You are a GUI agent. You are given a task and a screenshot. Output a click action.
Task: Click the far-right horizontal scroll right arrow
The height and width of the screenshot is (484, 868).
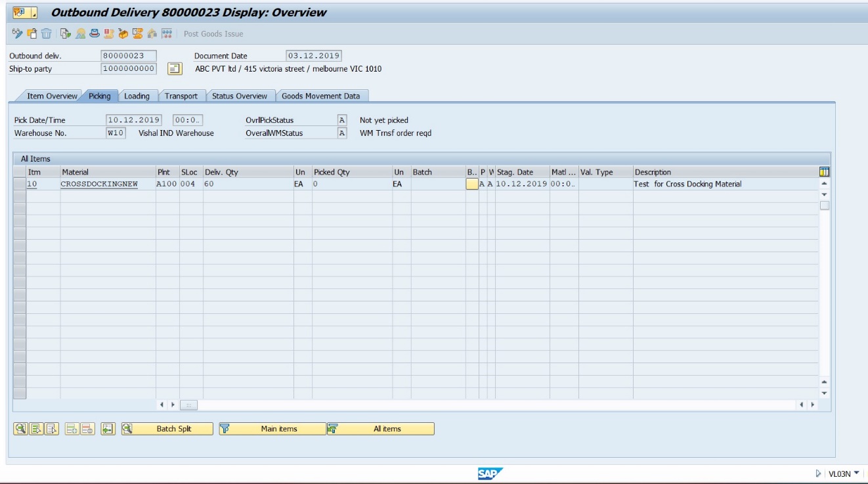point(813,405)
